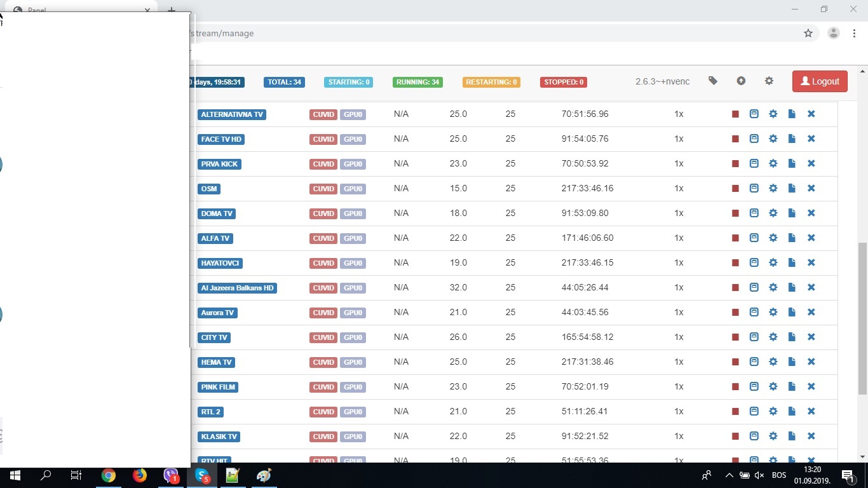Open Viber from the taskbar

[171, 475]
